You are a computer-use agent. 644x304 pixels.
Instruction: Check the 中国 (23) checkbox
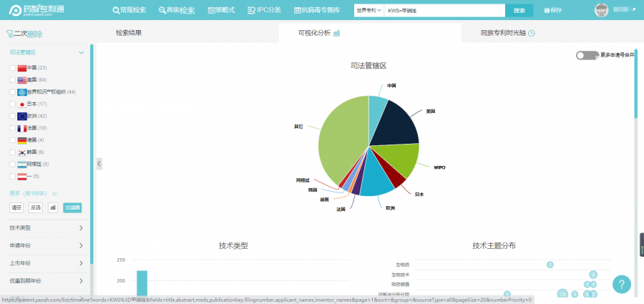pos(12,68)
